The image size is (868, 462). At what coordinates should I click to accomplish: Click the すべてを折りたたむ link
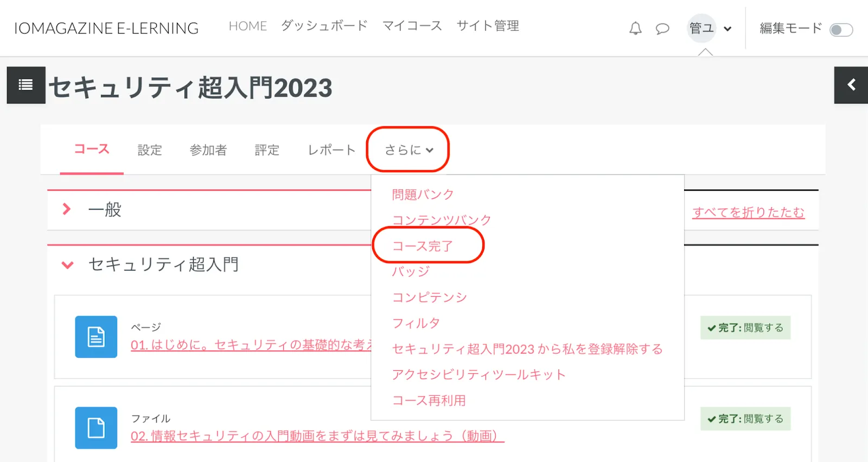pyautogui.click(x=748, y=213)
